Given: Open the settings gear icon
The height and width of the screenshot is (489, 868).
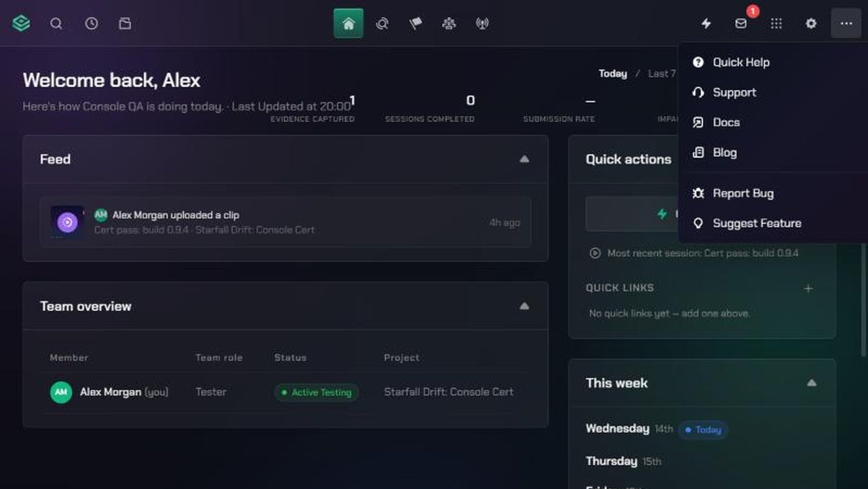Looking at the screenshot, I should [x=811, y=24].
